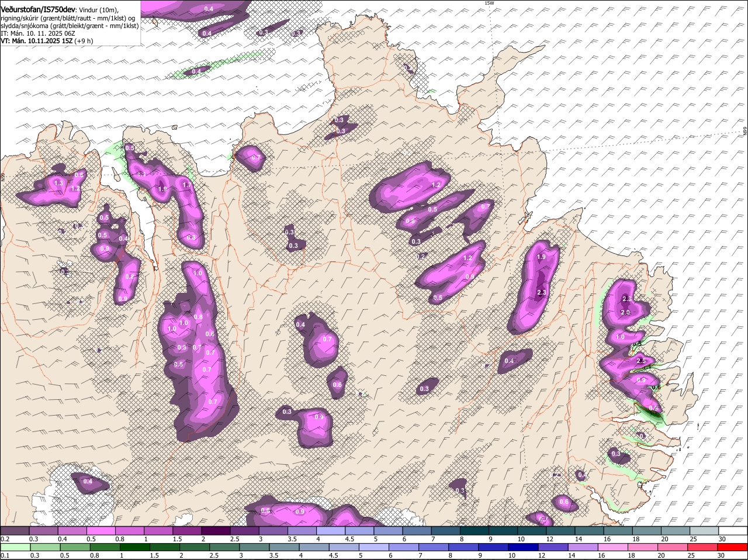The height and width of the screenshot is (560, 748).
Task: Select bright pink upper legend swatch between 0.5 and 0.8
Action: tap(101, 531)
